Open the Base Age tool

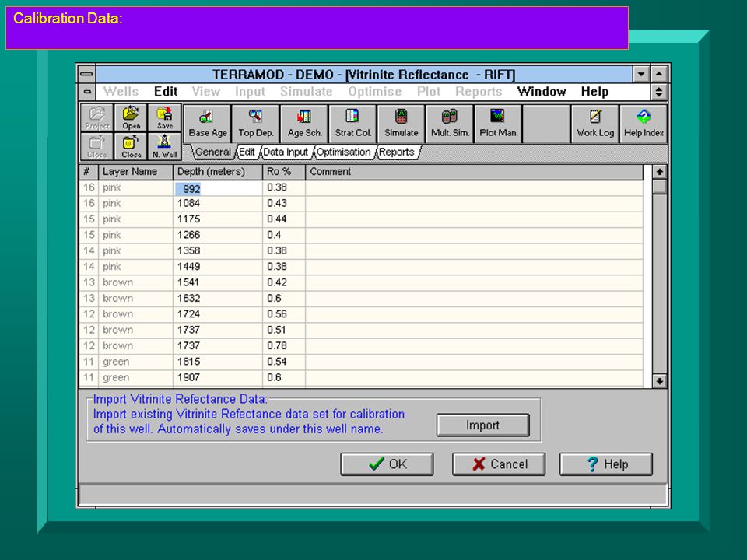(208, 124)
